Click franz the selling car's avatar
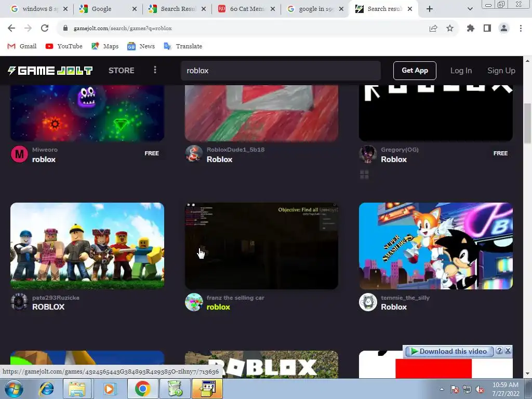Viewport: 532px width, 399px height. [x=194, y=302]
